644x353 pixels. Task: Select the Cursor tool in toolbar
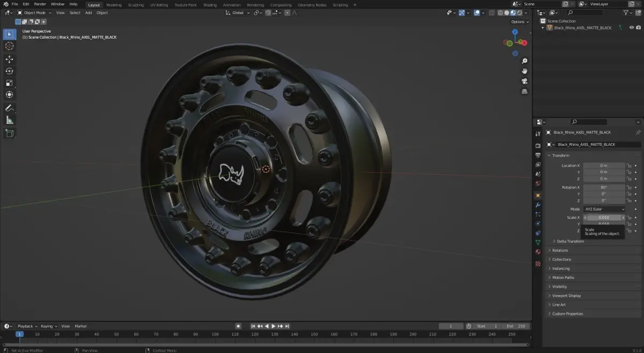click(9, 46)
